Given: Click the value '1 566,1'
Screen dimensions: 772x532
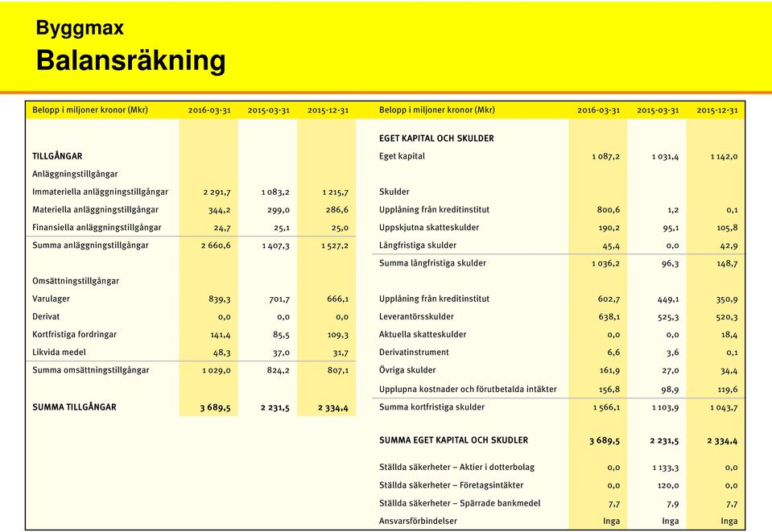Looking at the screenshot, I should point(607,407).
